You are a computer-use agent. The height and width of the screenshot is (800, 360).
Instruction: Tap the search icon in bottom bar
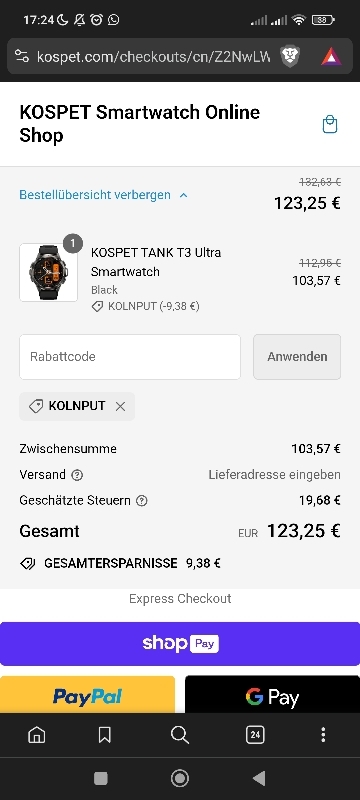click(x=179, y=735)
